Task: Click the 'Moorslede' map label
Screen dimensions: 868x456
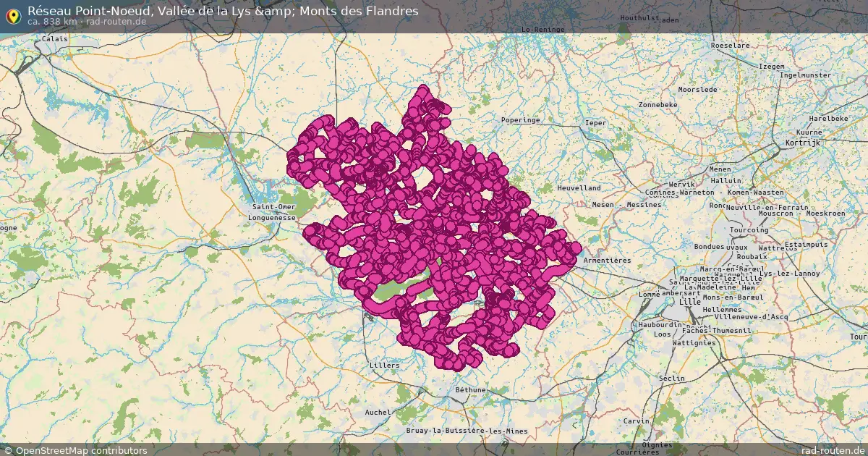Action: (x=698, y=90)
